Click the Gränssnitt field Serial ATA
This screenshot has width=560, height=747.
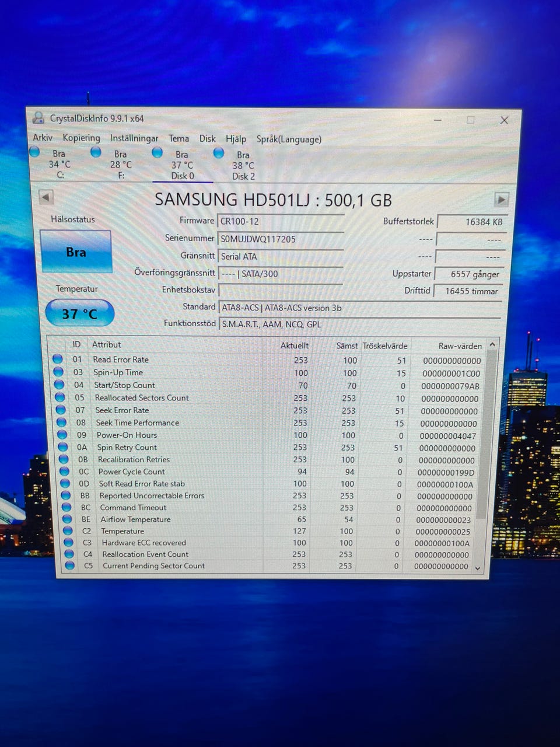pyautogui.click(x=281, y=256)
